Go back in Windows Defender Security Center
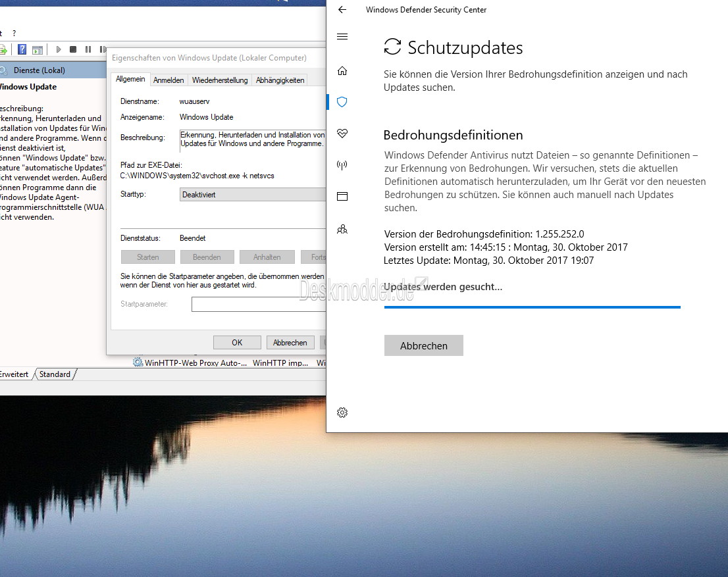Viewport: 728px width, 577px height. (342, 10)
